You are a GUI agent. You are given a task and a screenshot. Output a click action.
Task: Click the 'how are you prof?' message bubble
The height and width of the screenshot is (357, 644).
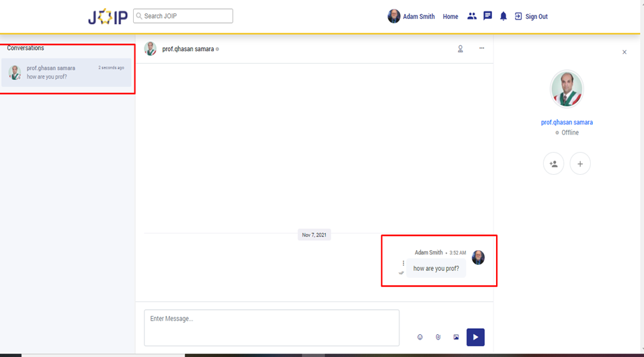point(436,268)
